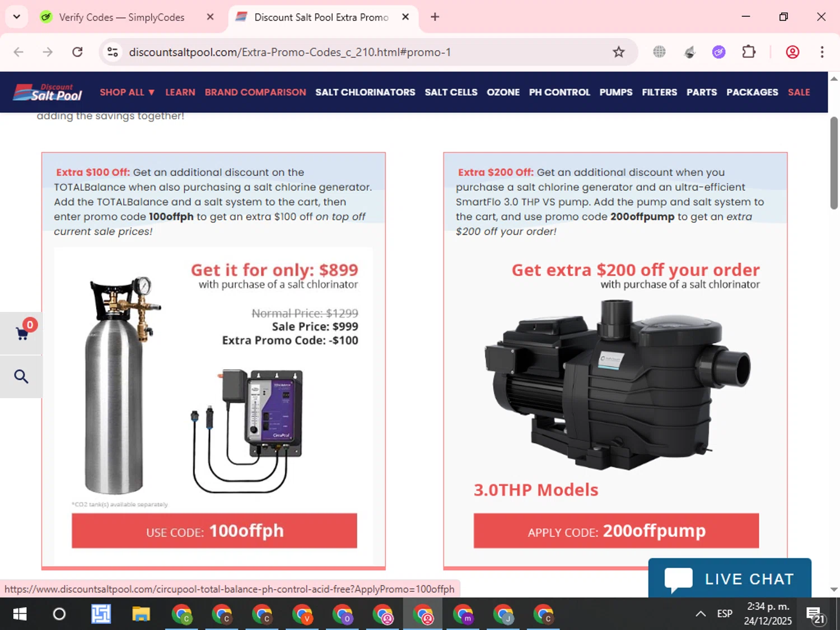Screen dimensions: 840x630
Task: Close the Discount Salt Pool Extra Promo tab
Action: click(x=405, y=17)
